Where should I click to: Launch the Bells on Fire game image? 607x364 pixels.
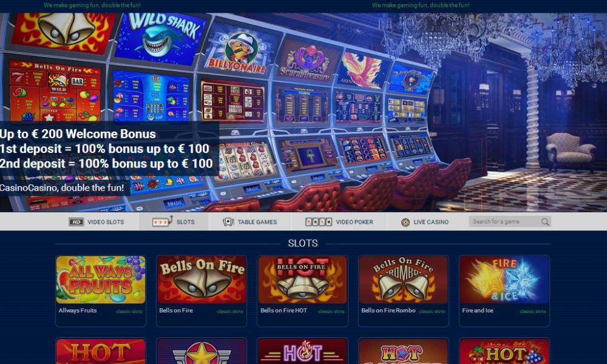tap(202, 279)
